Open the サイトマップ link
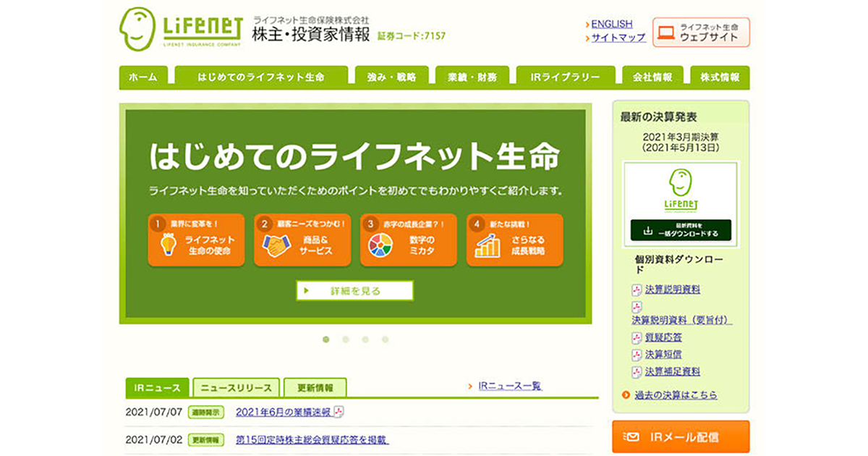This screenshot has height=456, width=868. (x=618, y=38)
